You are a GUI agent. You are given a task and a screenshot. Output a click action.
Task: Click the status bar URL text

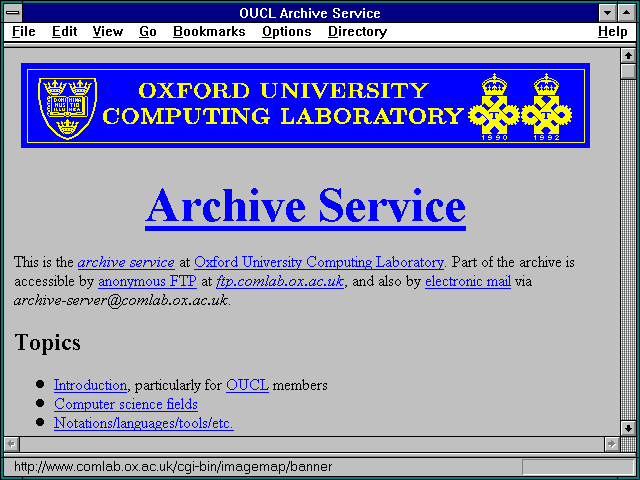173,467
